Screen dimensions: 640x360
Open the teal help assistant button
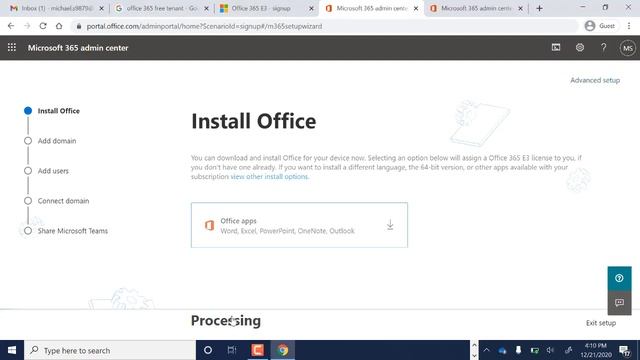pos(619,278)
